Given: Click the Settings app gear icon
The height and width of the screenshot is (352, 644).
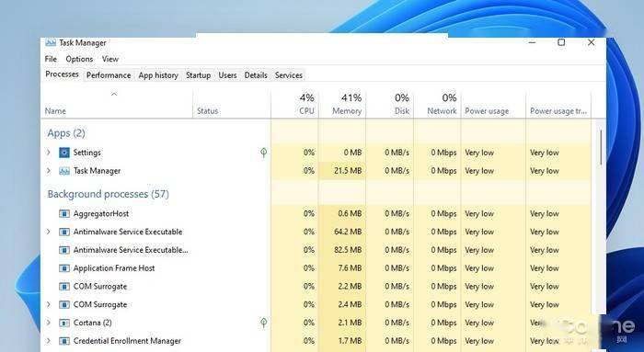Looking at the screenshot, I should (x=64, y=153).
